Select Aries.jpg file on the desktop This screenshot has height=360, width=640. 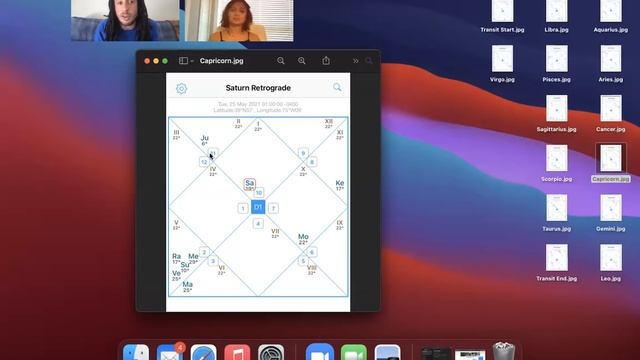[611, 64]
